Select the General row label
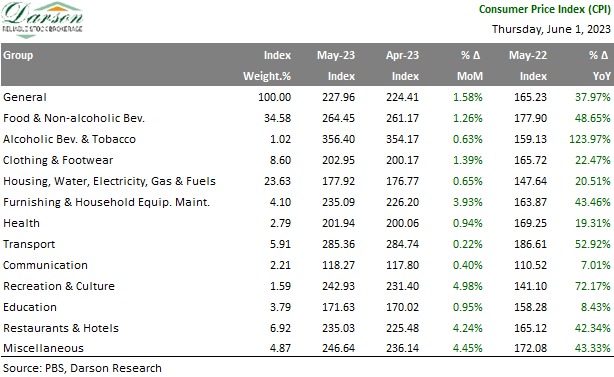The image size is (614, 377). [25, 97]
